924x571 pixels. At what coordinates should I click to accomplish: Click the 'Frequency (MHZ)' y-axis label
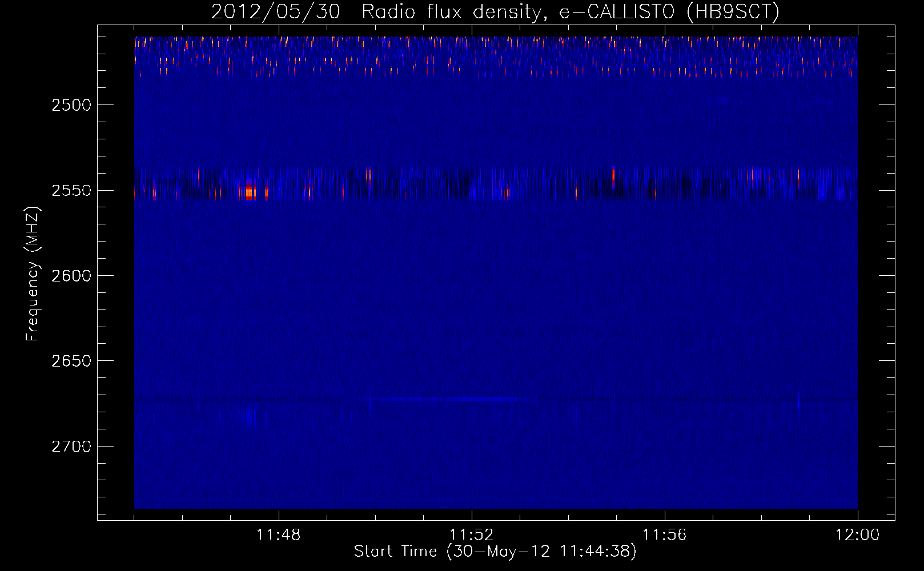tap(33, 274)
